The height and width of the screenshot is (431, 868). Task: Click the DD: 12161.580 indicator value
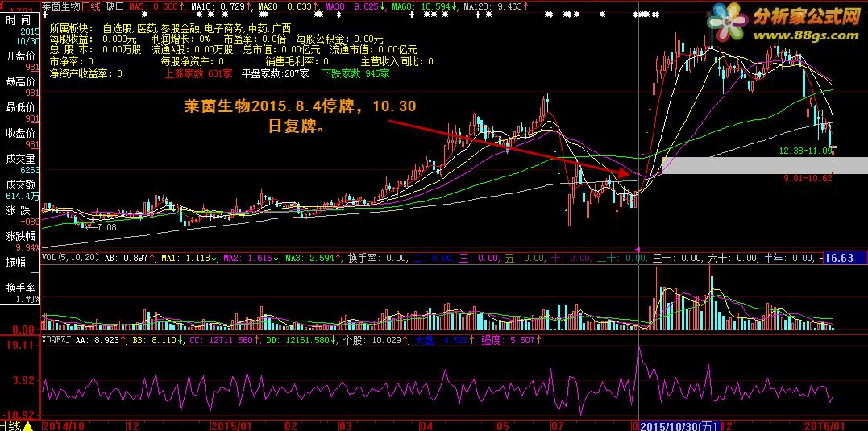pyautogui.click(x=301, y=340)
